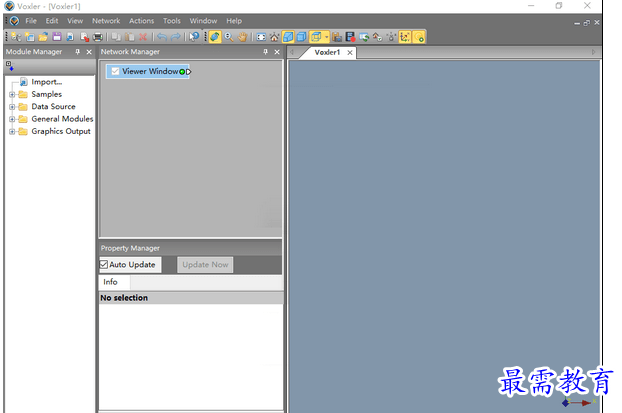Click the New window toolbar icon
The height and width of the screenshot is (413, 622).
[x=30, y=37]
